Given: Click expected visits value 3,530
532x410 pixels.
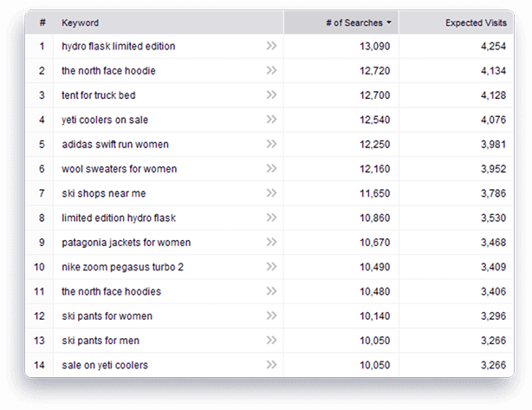Looking at the screenshot, I should [493, 218].
